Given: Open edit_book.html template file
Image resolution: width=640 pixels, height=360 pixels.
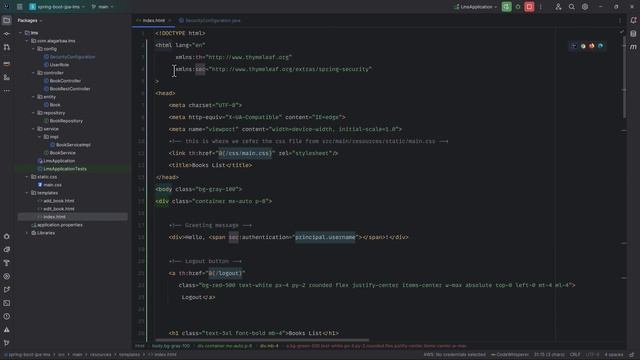Looking at the screenshot, I should click(x=56, y=209).
